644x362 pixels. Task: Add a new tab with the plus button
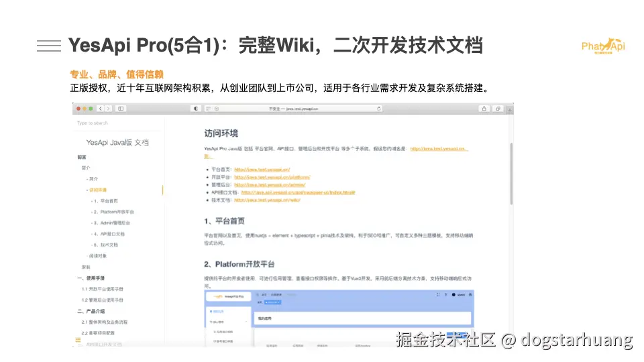pyautogui.click(x=510, y=109)
